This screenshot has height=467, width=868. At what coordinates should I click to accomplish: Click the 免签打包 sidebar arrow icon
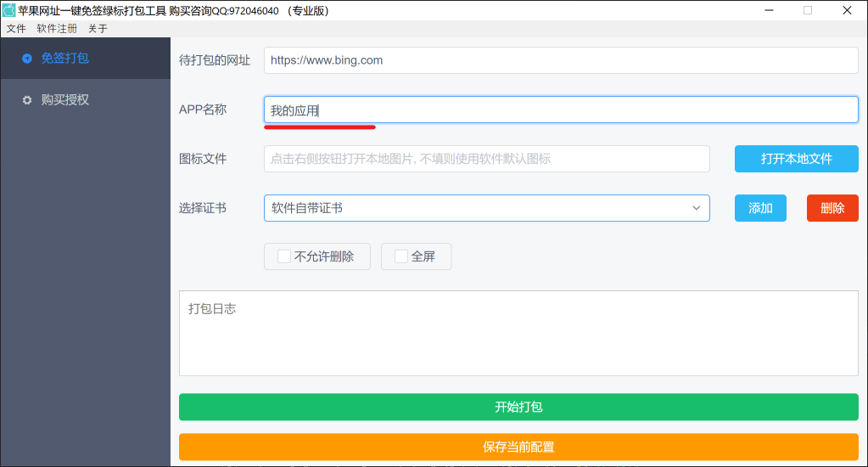[27, 59]
